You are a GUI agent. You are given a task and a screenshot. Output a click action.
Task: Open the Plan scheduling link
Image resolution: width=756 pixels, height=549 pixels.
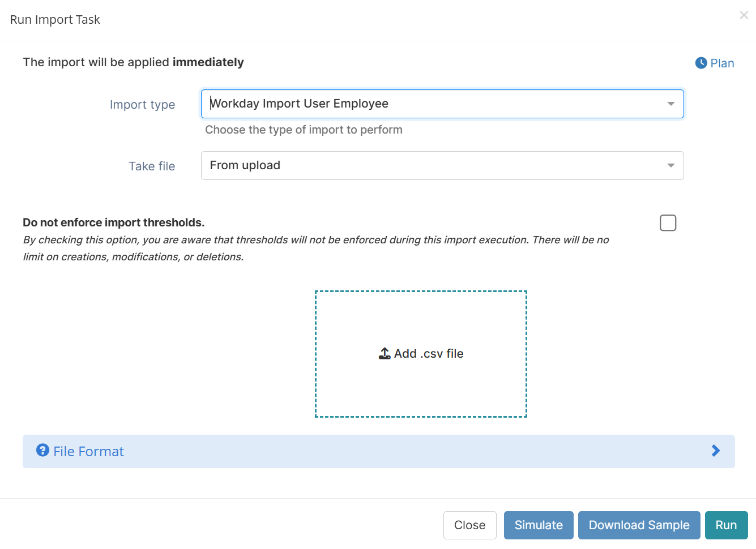click(722, 63)
